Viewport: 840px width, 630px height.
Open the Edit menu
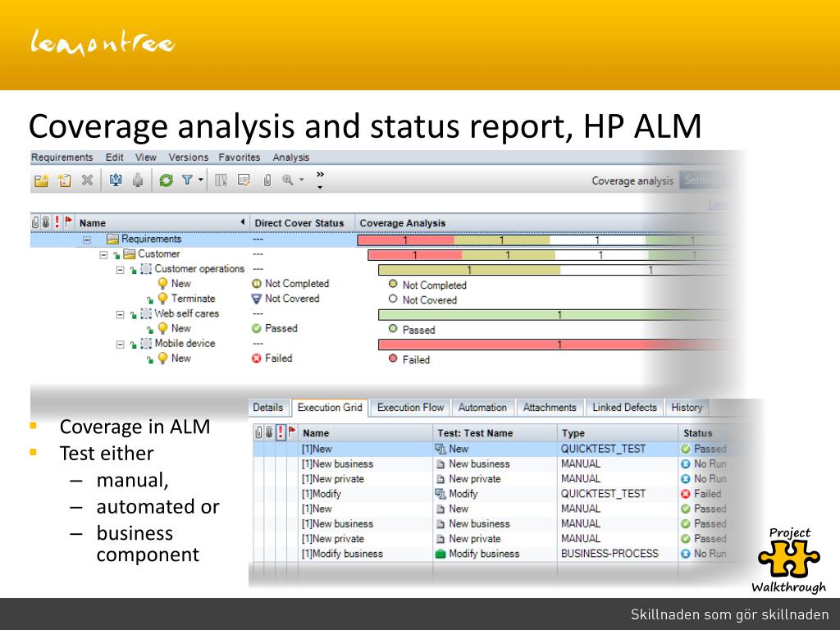tap(114, 157)
